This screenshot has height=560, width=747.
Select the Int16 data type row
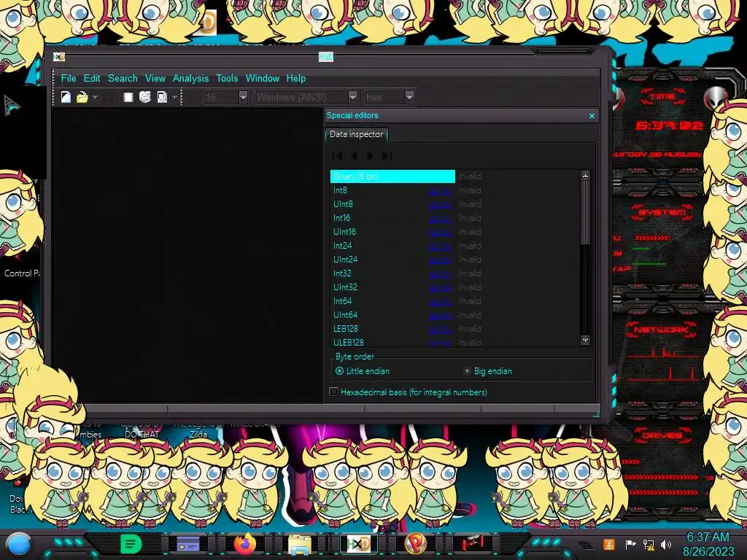[x=455, y=217]
